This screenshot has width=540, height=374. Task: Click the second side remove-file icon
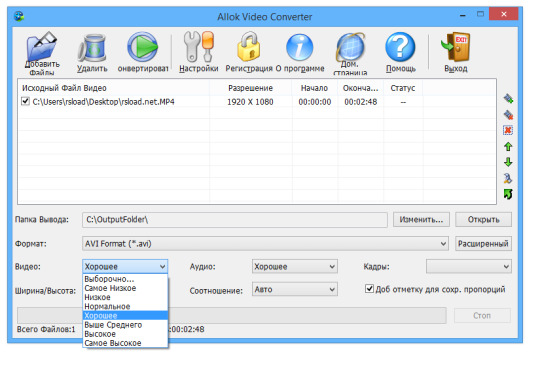(508, 115)
